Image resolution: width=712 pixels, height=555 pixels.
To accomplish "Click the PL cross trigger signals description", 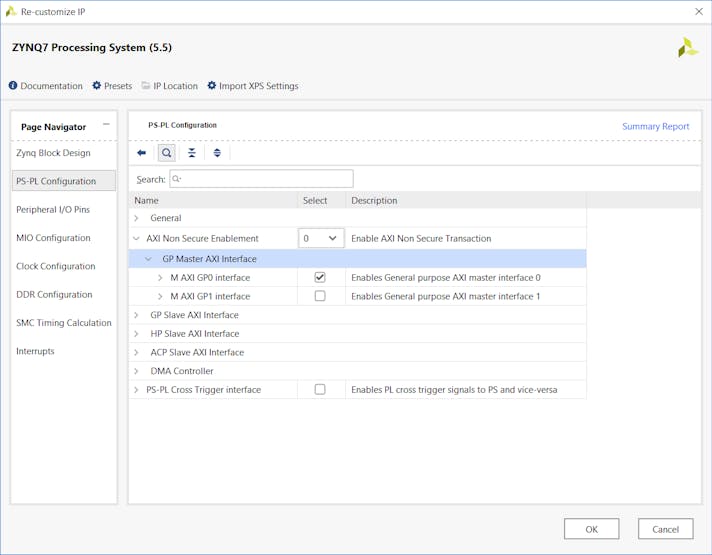I will pyautogui.click(x=454, y=390).
